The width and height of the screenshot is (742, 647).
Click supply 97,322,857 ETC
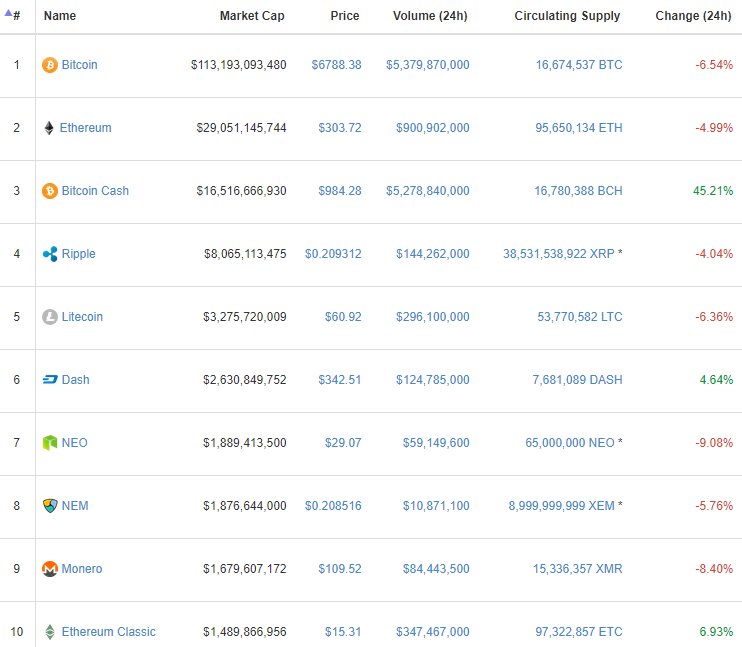[x=579, y=631]
